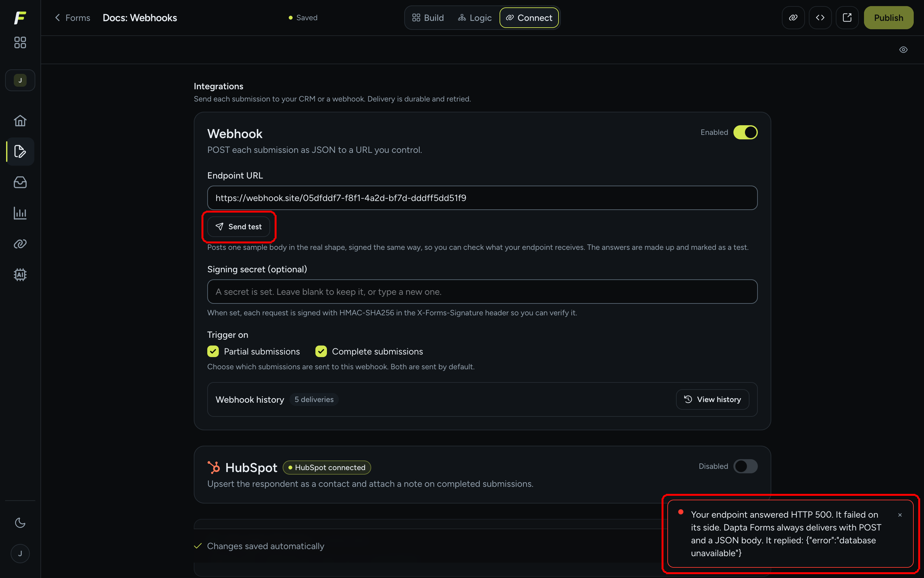Open the AI chip icon in sidebar
The width and height of the screenshot is (924, 578).
click(x=20, y=275)
